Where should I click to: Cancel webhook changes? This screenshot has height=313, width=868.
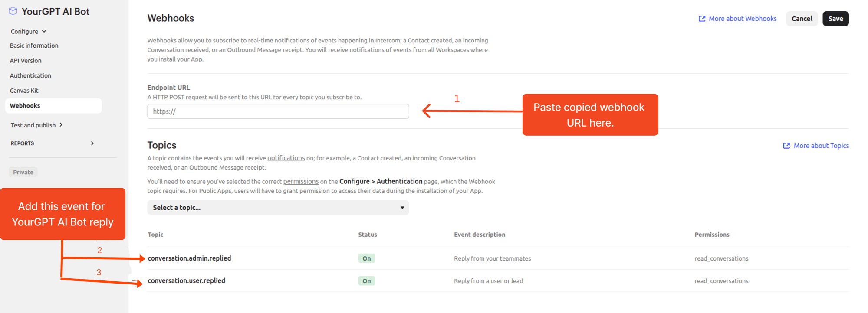click(802, 19)
